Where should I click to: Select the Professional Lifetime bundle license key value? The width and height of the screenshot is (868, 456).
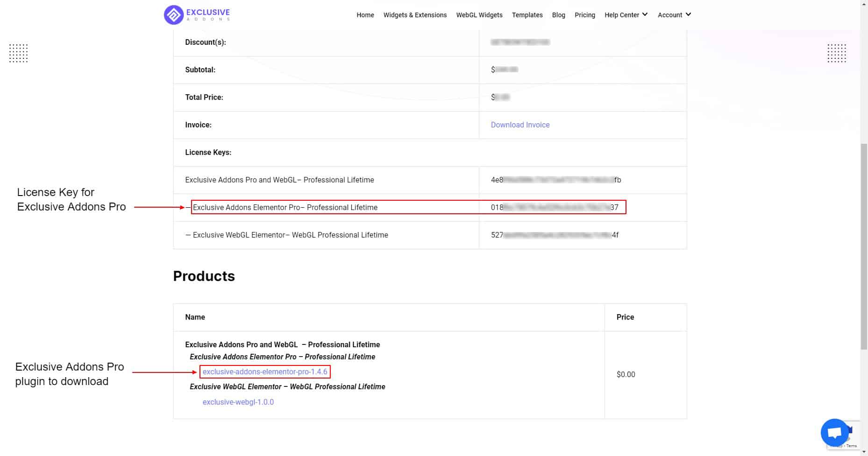(x=556, y=180)
